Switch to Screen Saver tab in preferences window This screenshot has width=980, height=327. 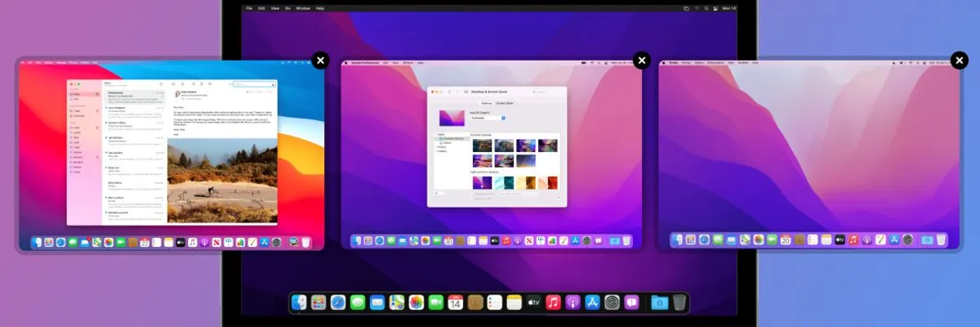click(x=504, y=103)
